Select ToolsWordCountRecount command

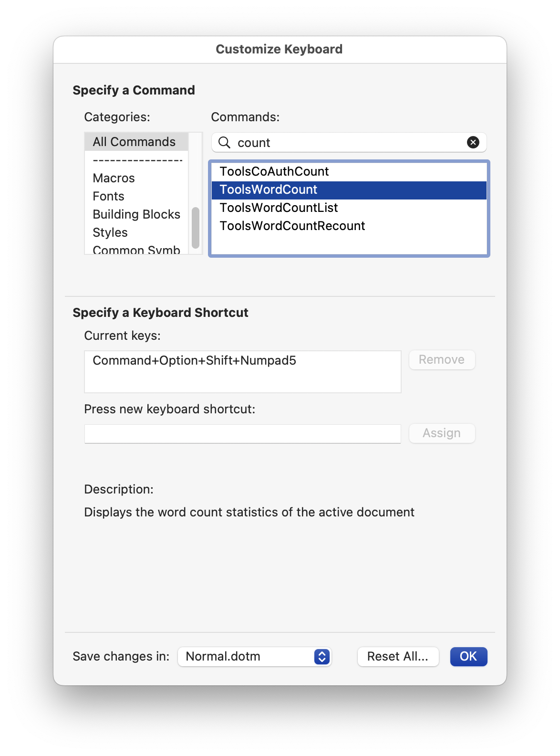[292, 226]
